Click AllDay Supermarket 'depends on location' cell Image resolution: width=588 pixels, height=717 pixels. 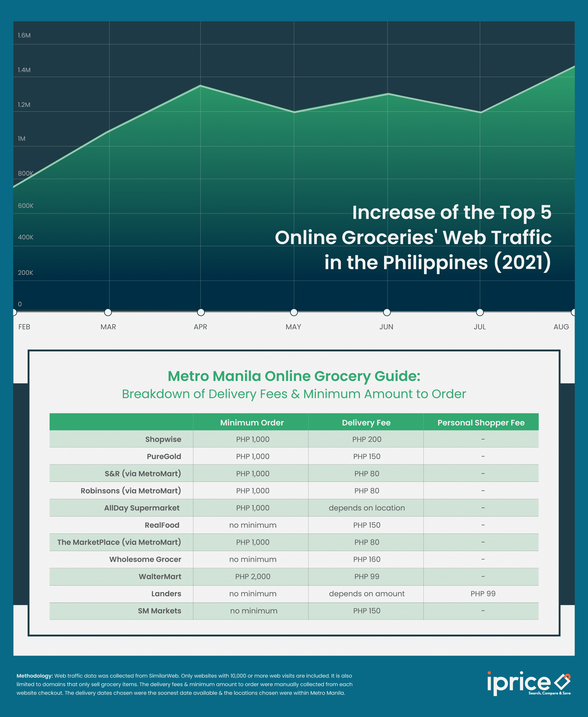coord(366,508)
